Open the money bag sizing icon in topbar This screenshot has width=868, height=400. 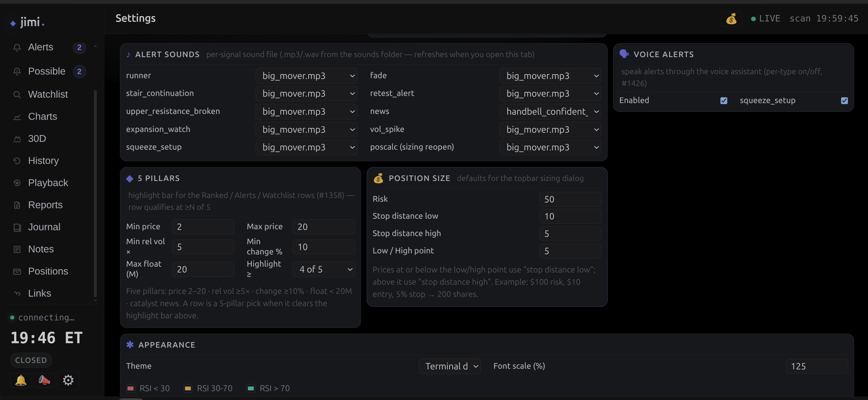(x=731, y=19)
